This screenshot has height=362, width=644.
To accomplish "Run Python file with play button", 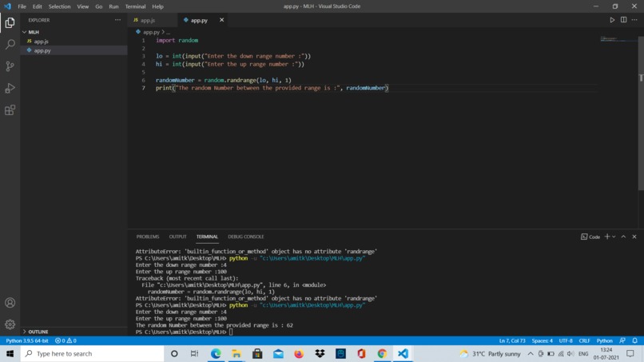I will pos(612,20).
